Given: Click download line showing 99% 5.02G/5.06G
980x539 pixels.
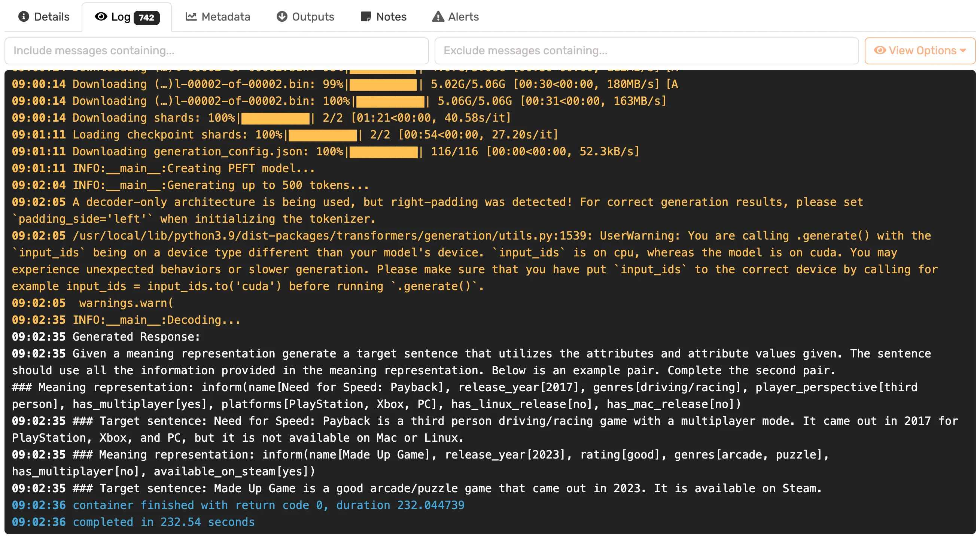Looking at the screenshot, I should (x=345, y=85).
